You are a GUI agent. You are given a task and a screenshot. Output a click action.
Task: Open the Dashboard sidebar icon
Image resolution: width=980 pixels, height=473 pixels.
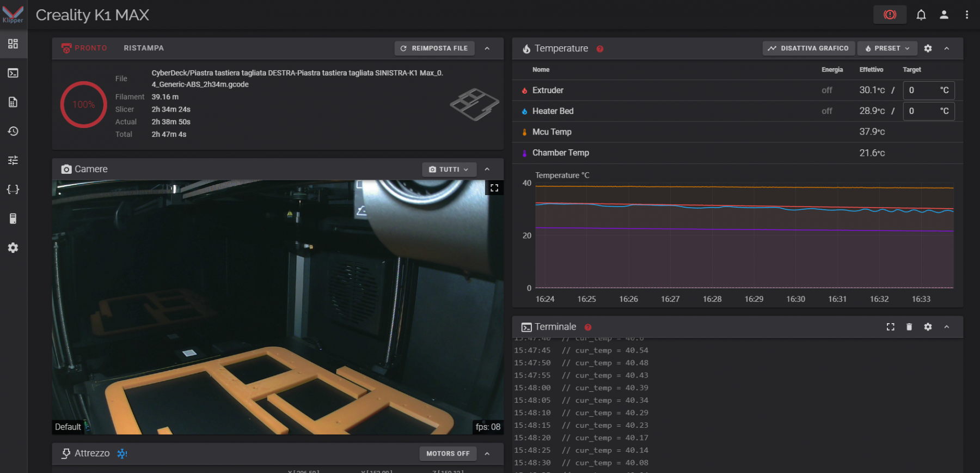click(13, 44)
